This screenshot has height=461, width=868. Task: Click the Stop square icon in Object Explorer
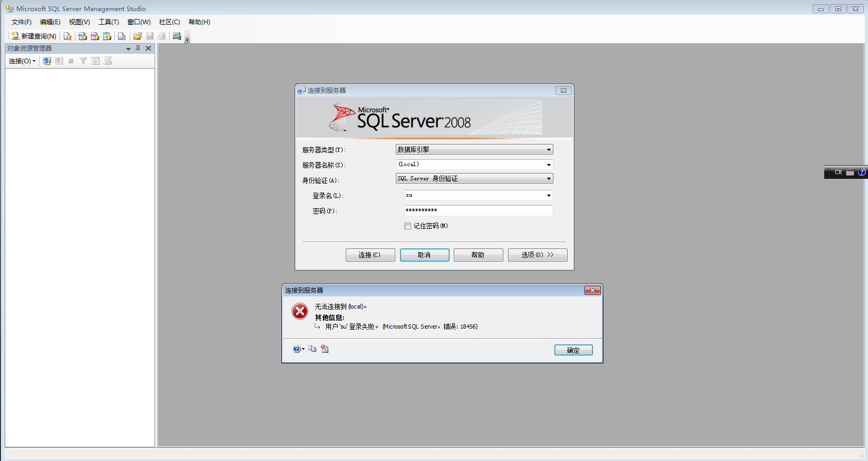tap(71, 61)
